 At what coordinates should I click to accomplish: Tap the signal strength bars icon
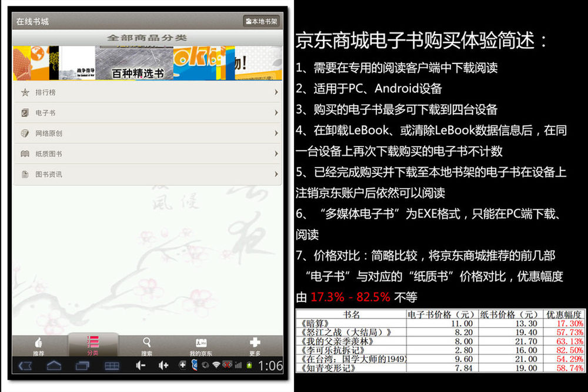point(238,364)
